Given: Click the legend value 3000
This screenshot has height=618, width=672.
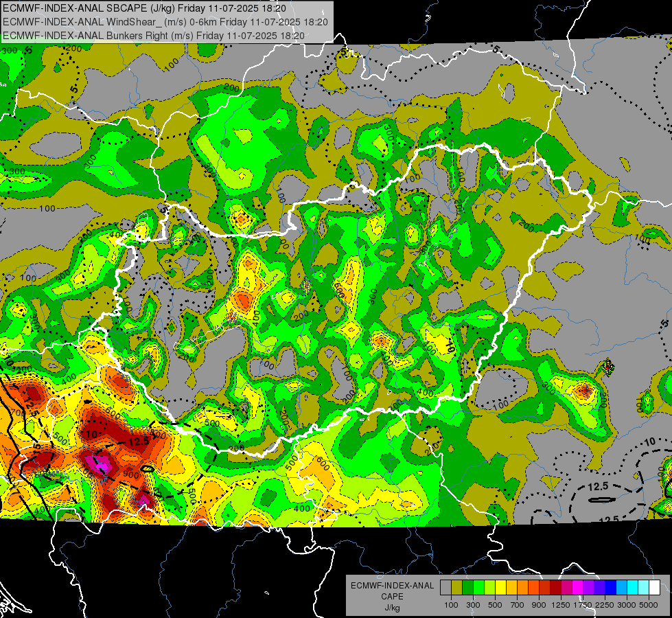Looking at the screenshot, I should pos(627,605).
